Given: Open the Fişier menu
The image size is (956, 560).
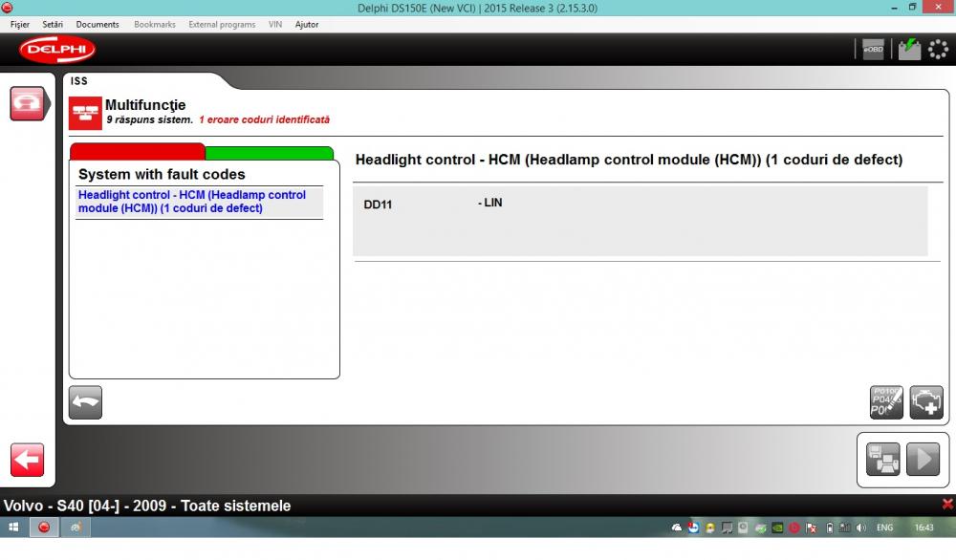Looking at the screenshot, I should (x=19, y=25).
